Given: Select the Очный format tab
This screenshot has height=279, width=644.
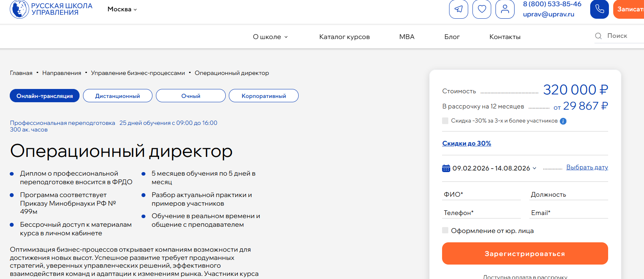Looking at the screenshot, I should click(x=191, y=96).
